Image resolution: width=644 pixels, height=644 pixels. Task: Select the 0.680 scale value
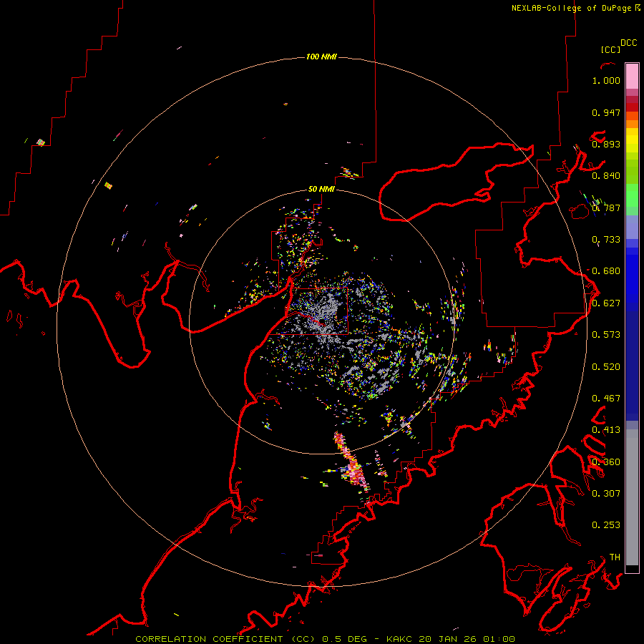point(606,271)
